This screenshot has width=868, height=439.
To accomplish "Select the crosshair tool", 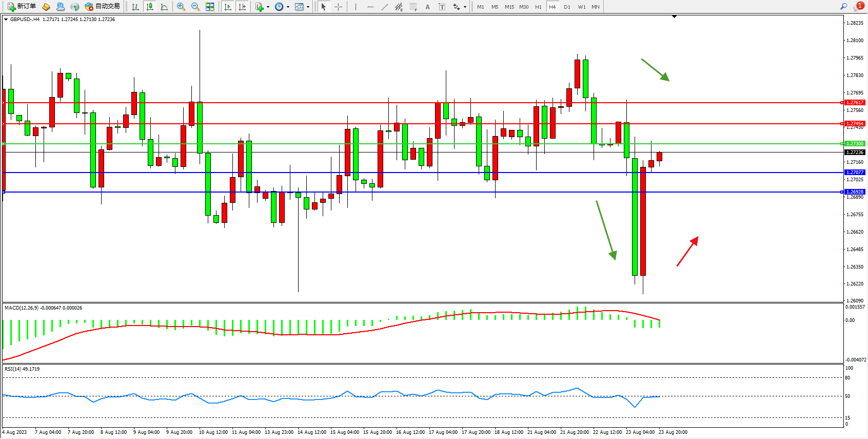I will [x=339, y=7].
